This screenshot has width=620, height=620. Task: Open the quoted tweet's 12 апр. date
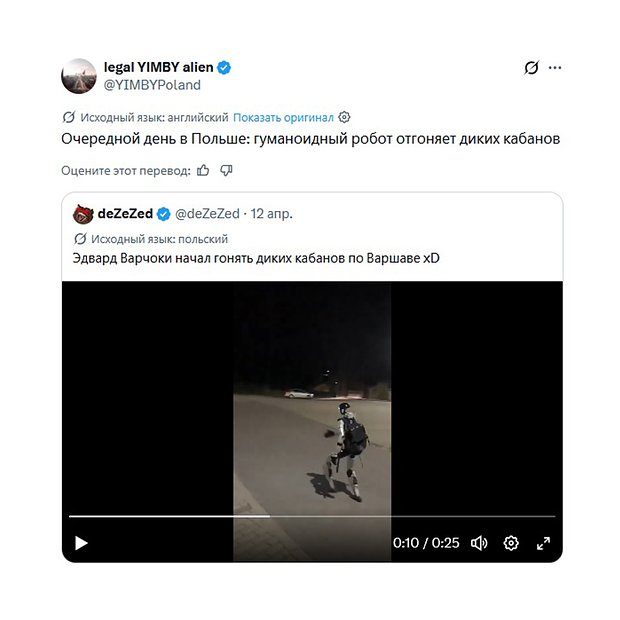[272, 214]
